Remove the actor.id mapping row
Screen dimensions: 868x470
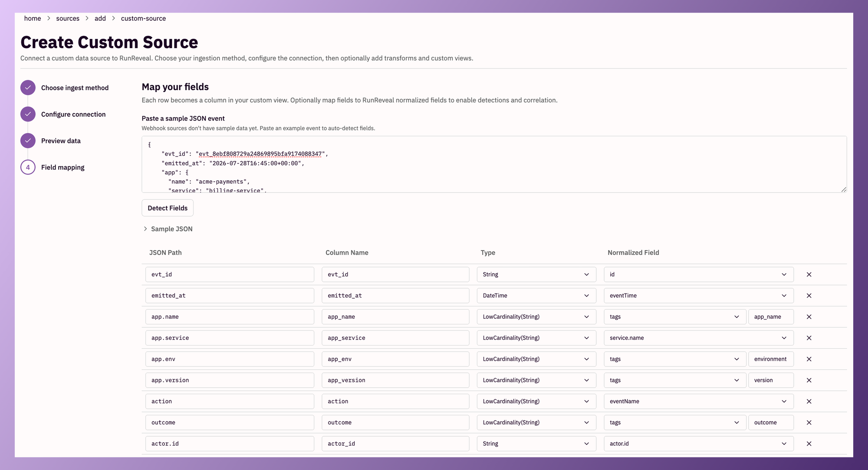coord(809,444)
